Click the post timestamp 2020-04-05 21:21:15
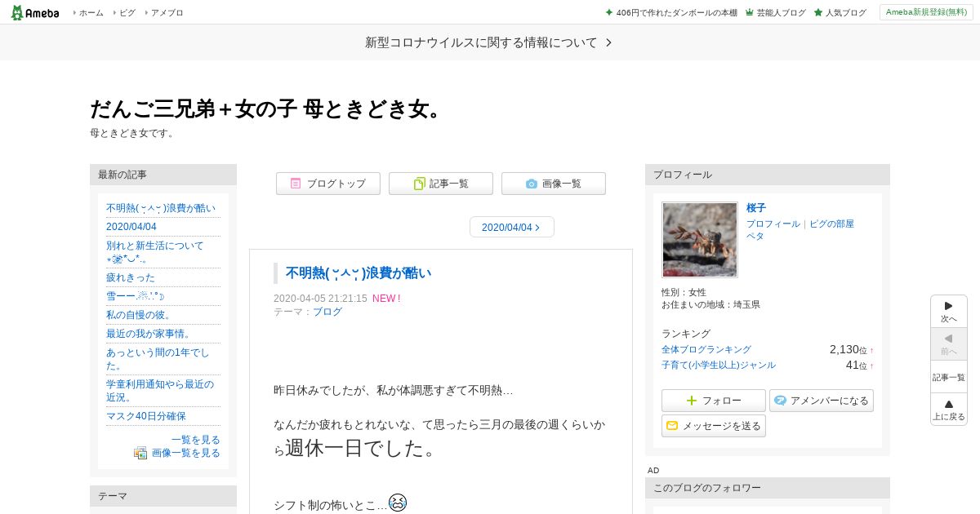Screen dimensions: 980x514 click(x=320, y=299)
